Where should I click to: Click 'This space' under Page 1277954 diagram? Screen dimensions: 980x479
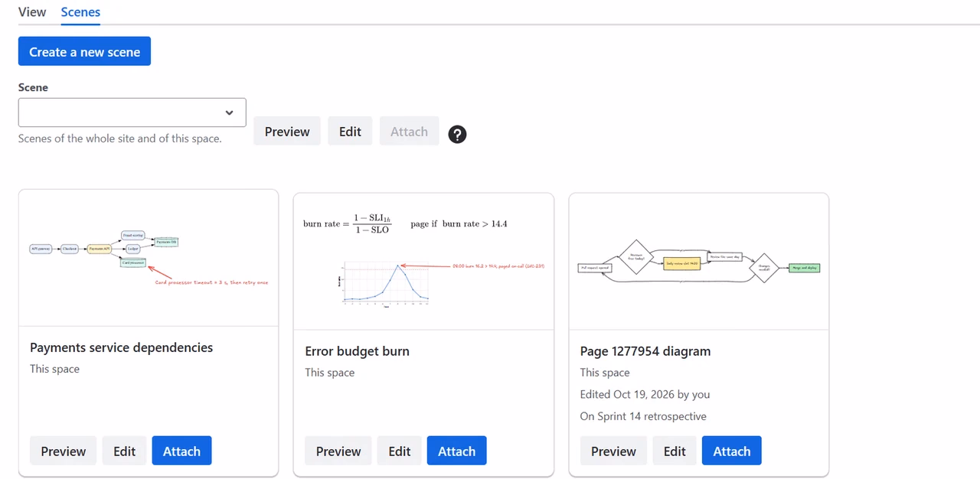click(605, 373)
